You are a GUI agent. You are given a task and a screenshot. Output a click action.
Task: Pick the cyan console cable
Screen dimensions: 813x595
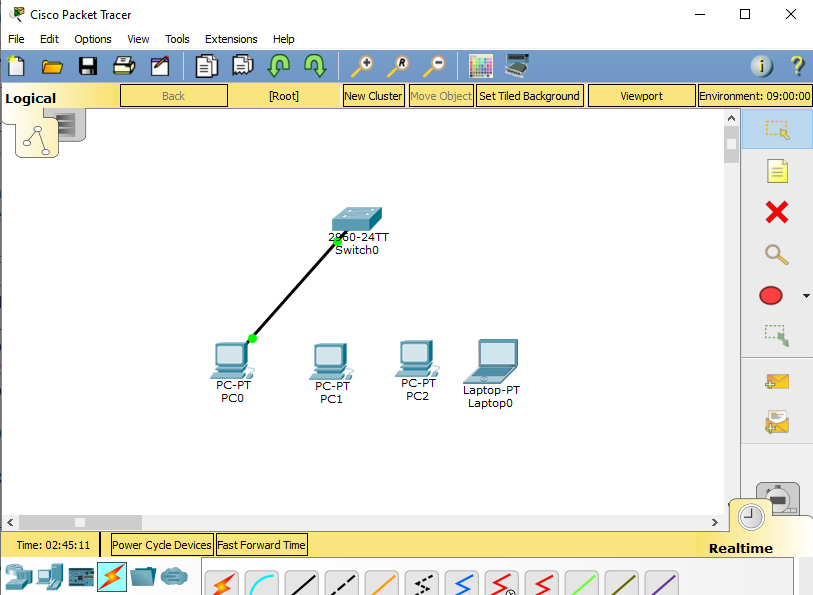point(262,583)
